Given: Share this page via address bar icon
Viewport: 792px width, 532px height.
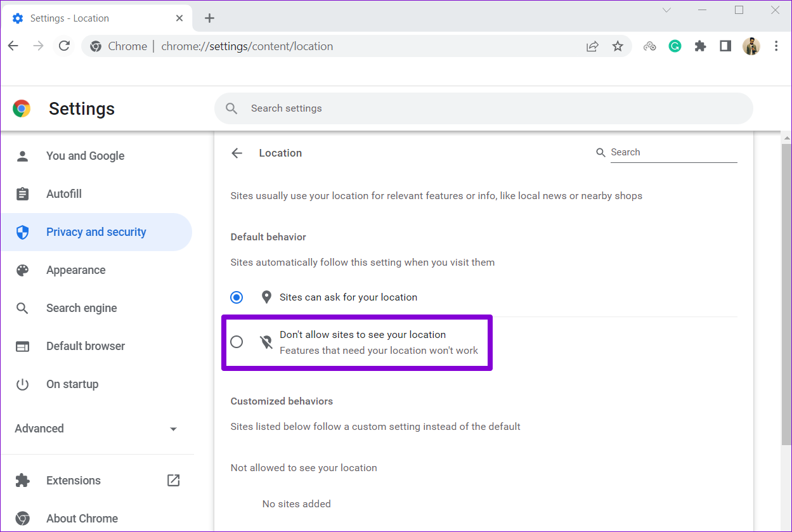Looking at the screenshot, I should pos(592,46).
